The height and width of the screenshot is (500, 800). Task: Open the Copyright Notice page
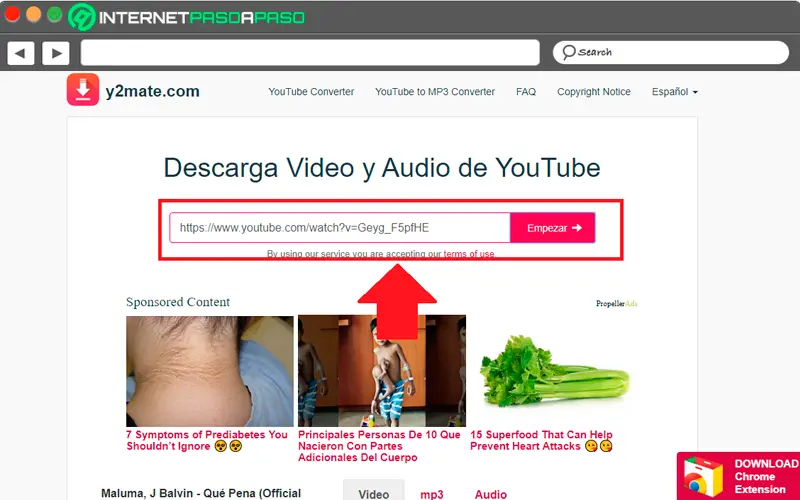tap(593, 92)
